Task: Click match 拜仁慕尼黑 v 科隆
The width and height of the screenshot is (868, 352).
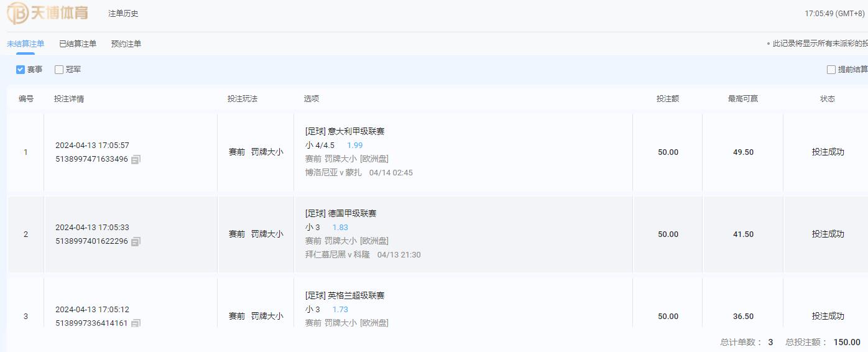Action: (338, 254)
